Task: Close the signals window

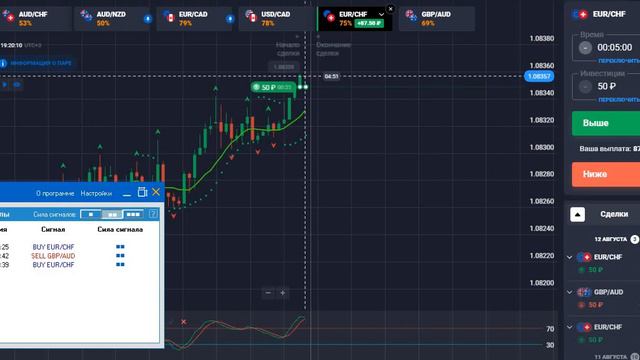Action: (156, 192)
